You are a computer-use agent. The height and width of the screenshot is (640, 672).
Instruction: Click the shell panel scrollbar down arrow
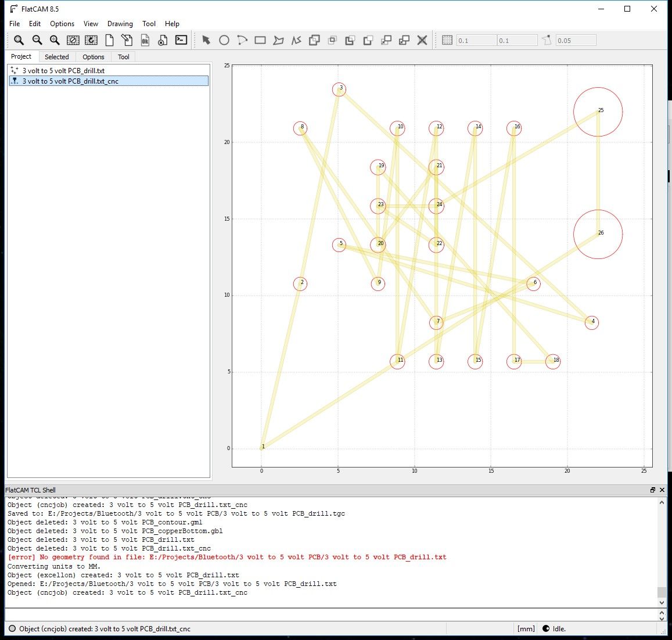tap(663, 602)
